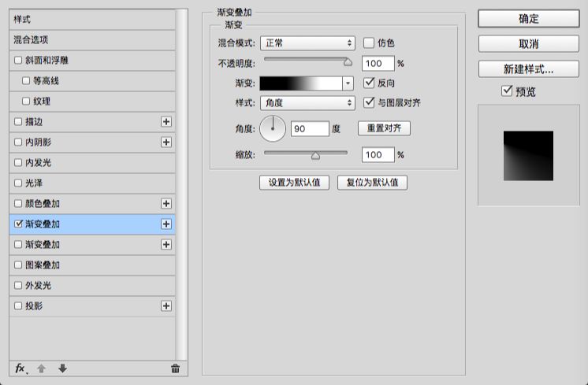Select the 内发光 effect row
Screen dimensions: 588x385
coord(92,163)
